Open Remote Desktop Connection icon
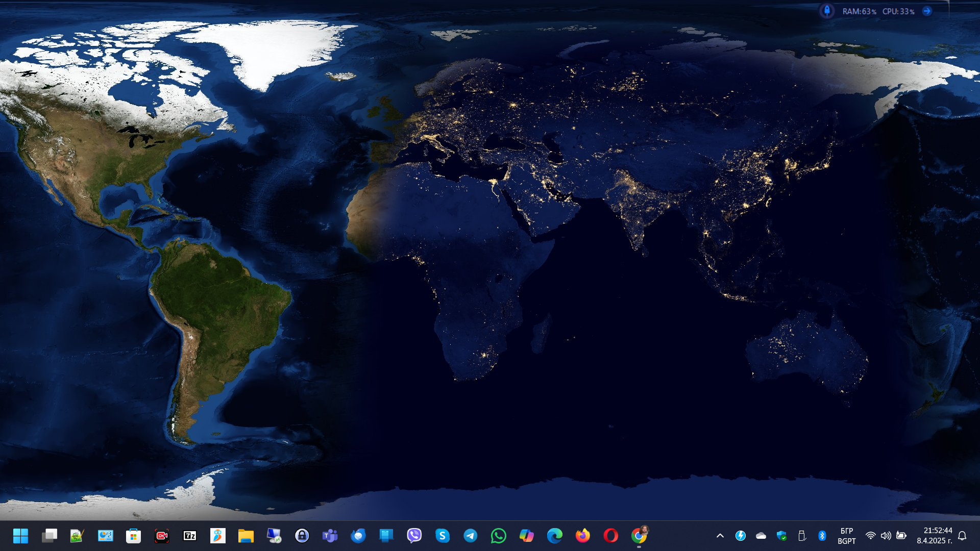The width and height of the screenshot is (980, 551). (x=274, y=536)
